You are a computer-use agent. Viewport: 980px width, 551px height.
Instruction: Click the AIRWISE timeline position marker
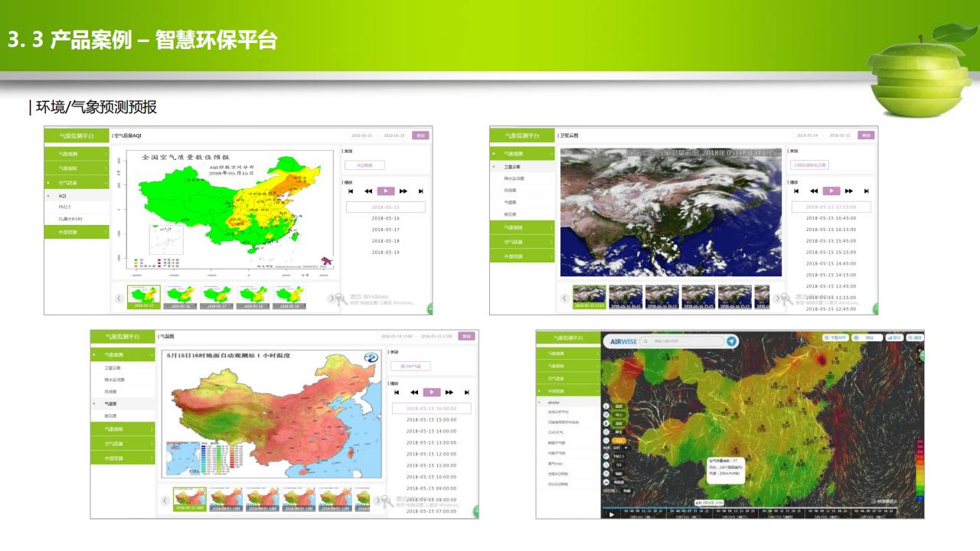tap(709, 503)
